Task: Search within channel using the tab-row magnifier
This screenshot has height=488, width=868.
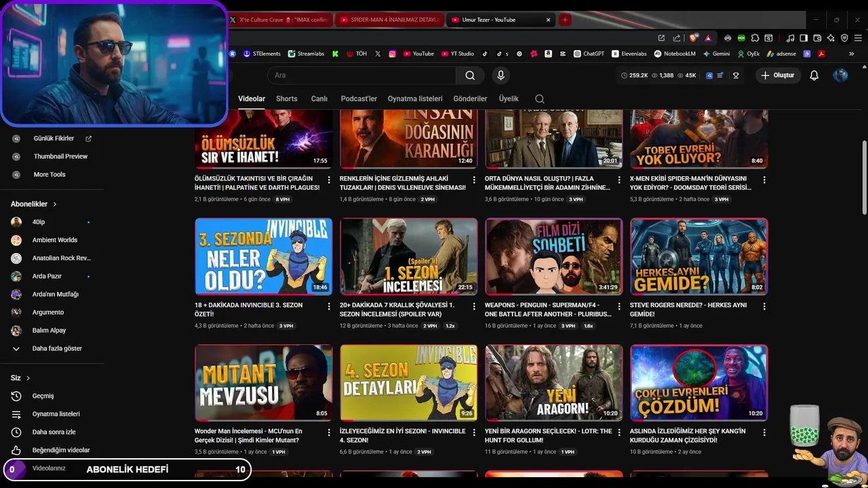Action: point(540,99)
